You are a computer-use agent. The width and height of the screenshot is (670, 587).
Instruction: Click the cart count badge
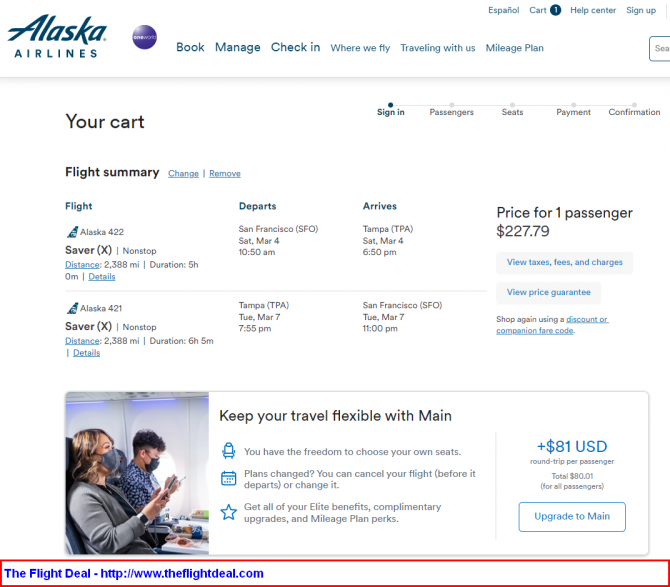coord(555,10)
